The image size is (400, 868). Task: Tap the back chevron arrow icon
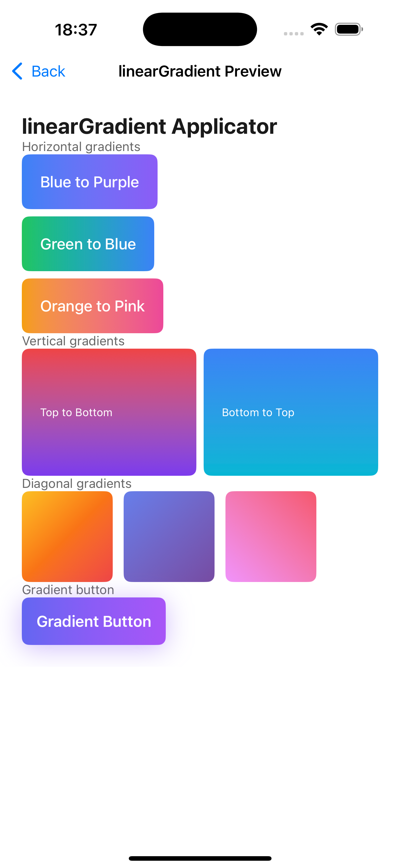coord(17,71)
